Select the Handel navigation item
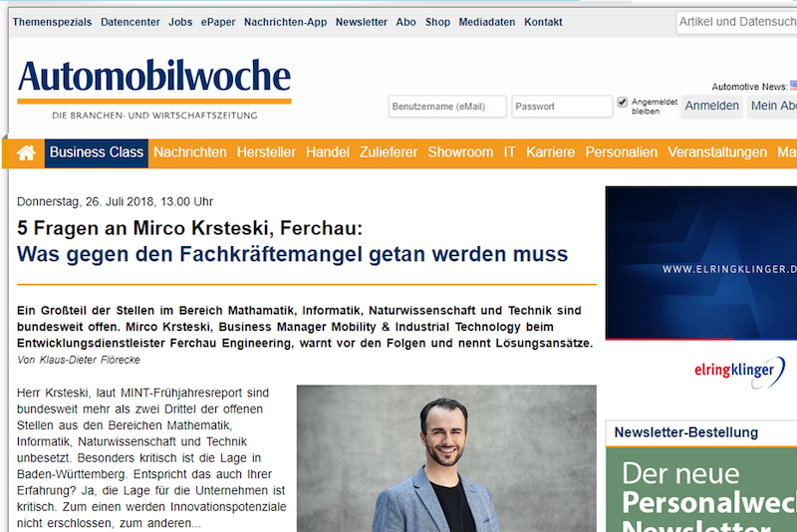Screen dimensions: 797x532 pos(328,152)
